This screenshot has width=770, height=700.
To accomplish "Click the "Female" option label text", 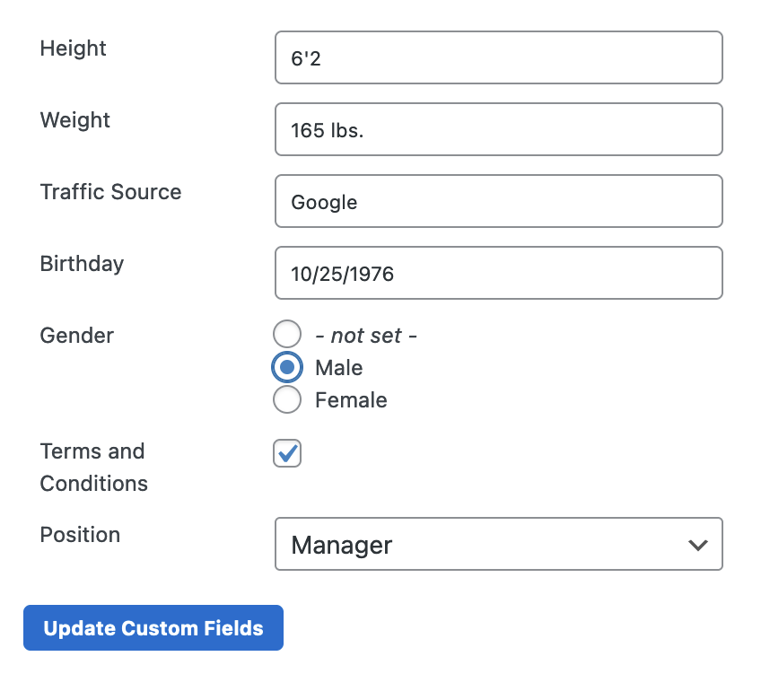I will click(351, 400).
